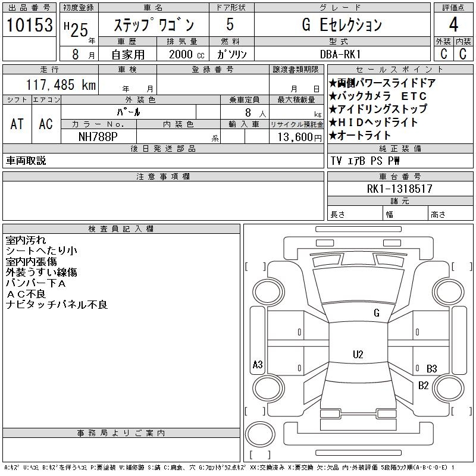The height and width of the screenshot is (476, 476).
Task: Click the B2 damage mark on diagram
Action: coord(423,385)
